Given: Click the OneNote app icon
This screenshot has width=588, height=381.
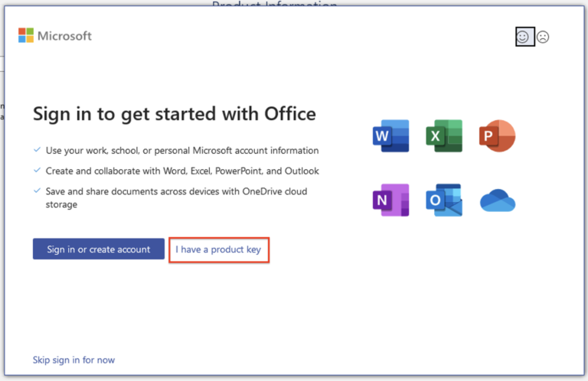Looking at the screenshot, I should tap(390, 200).
